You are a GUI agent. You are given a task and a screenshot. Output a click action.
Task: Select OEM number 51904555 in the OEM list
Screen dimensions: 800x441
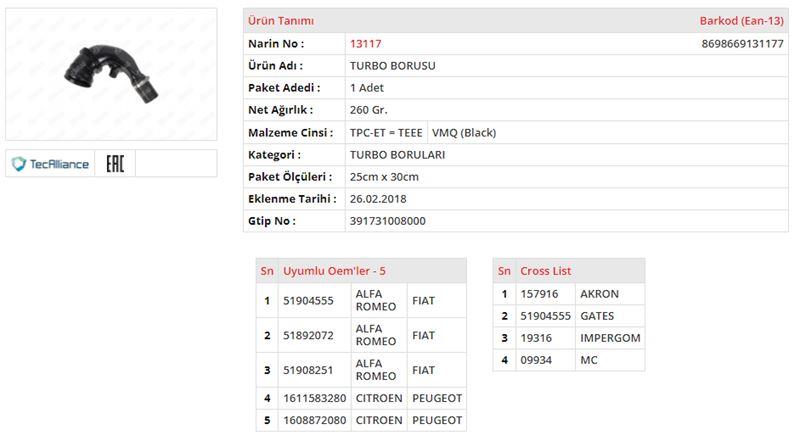point(308,301)
